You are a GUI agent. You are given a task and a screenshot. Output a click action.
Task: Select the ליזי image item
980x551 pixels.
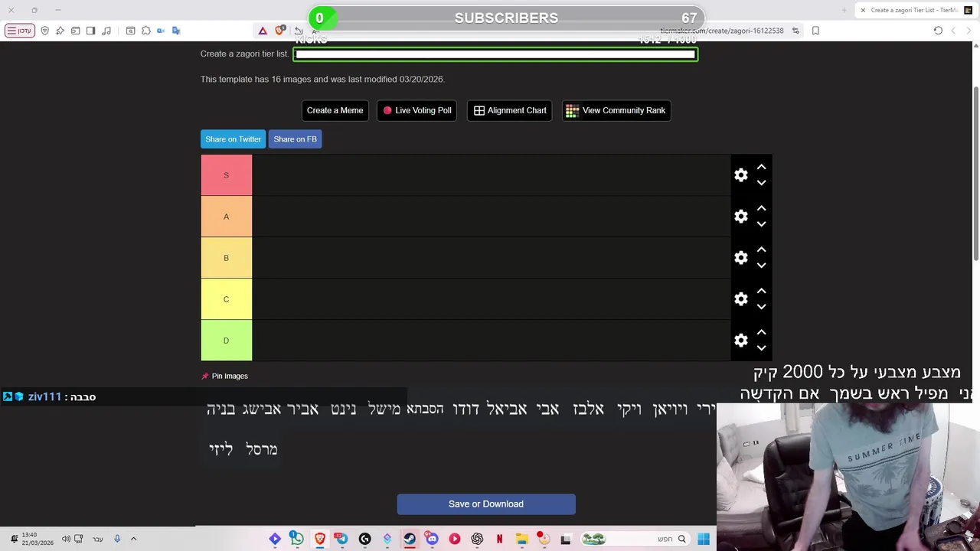(221, 449)
